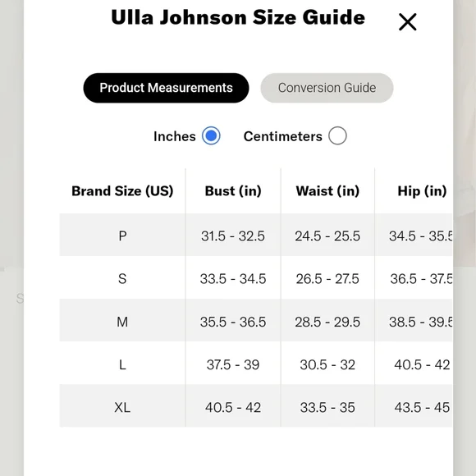Image resolution: width=476 pixels, height=476 pixels.
Task: Open the Product Measurements tab
Action: 166,88
